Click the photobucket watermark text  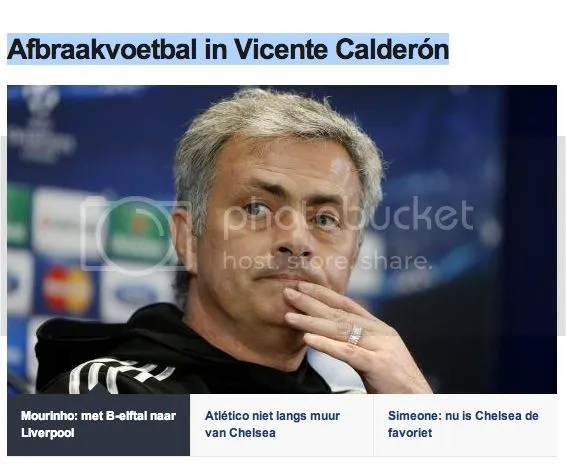[348, 216]
